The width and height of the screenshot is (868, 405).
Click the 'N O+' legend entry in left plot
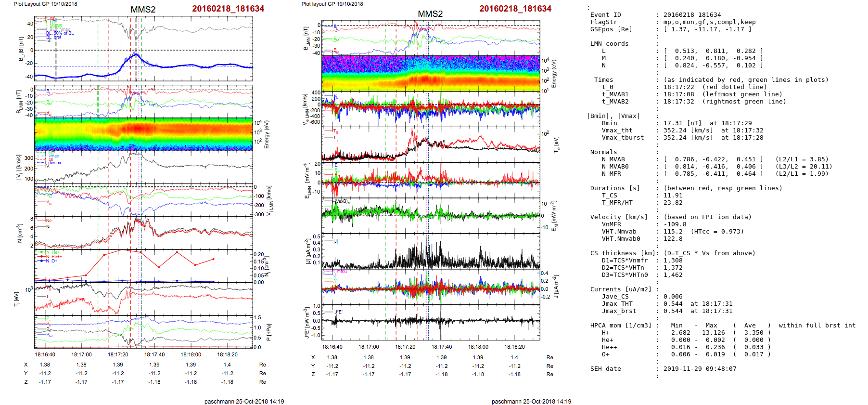[51, 261]
